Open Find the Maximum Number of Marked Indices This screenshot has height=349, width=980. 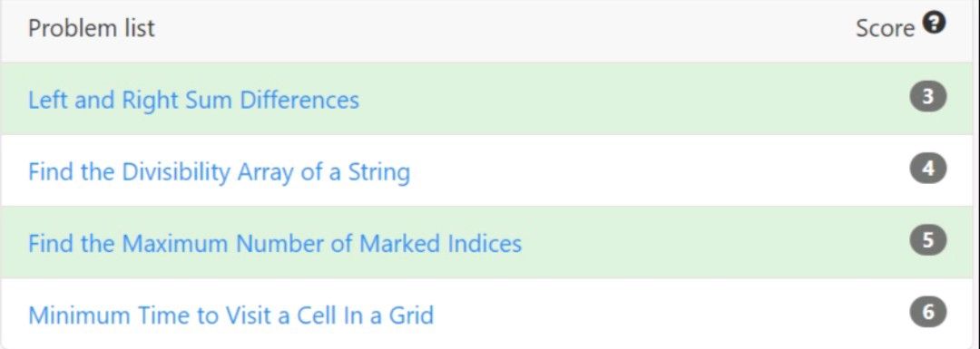tap(275, 244)
